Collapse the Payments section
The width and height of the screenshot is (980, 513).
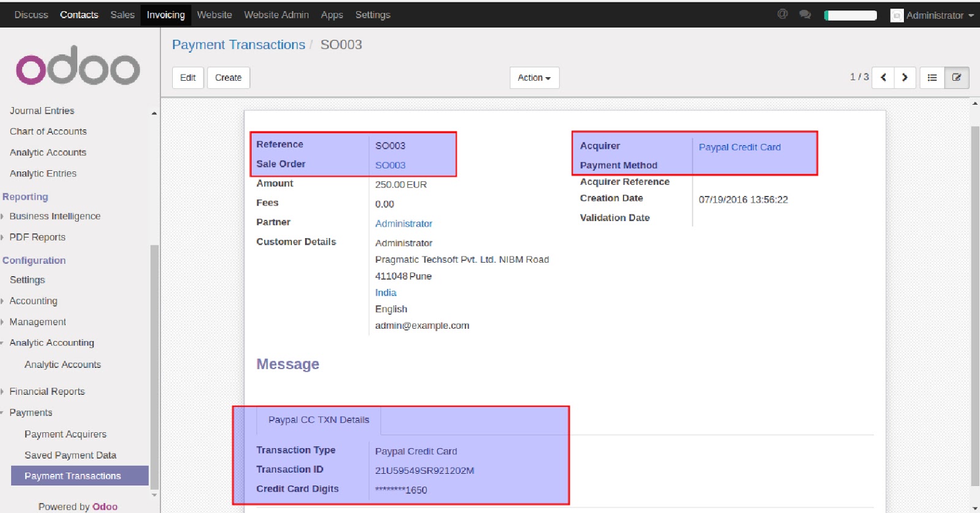click(28, 413)
